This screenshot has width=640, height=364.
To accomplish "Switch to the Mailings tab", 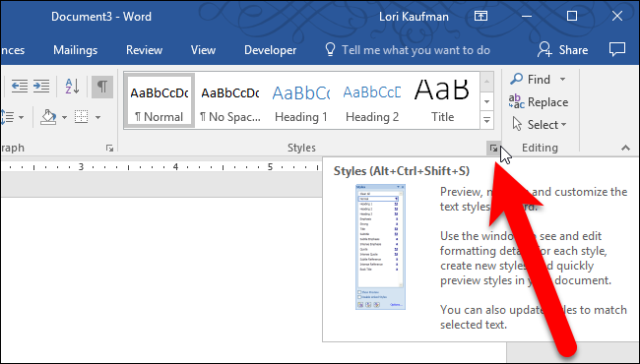I will (x=75, y=50).
